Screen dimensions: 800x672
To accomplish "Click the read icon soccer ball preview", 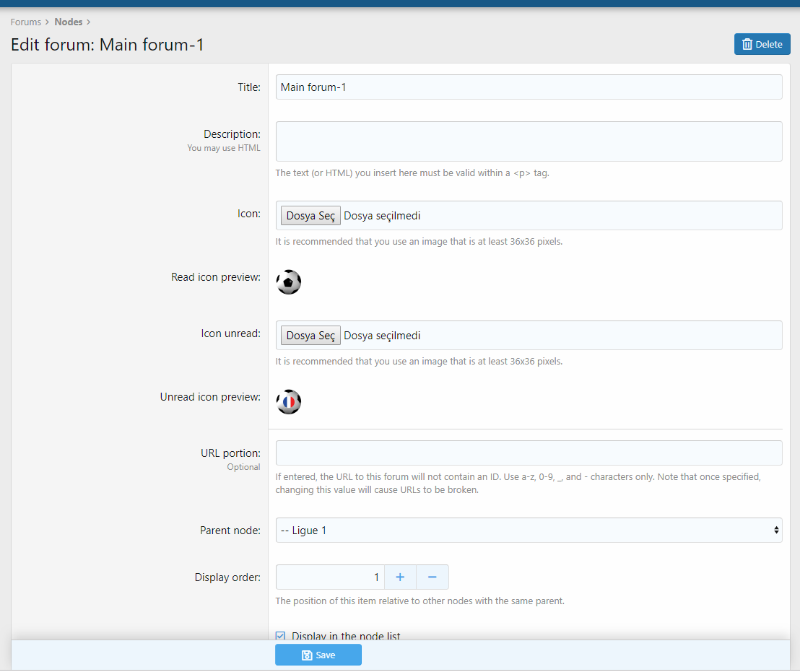I will tap(289, 282).
